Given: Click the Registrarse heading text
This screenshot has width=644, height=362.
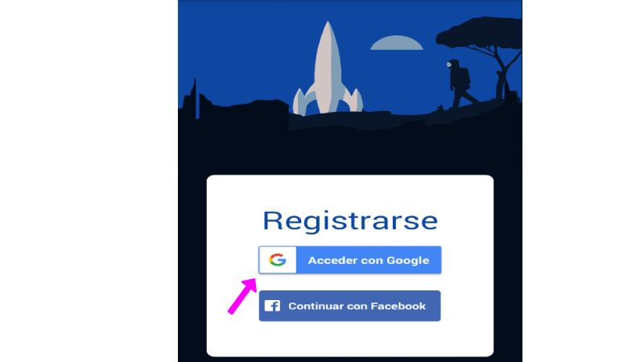Looking at the screenshot, I should click(x=350, y=220).
